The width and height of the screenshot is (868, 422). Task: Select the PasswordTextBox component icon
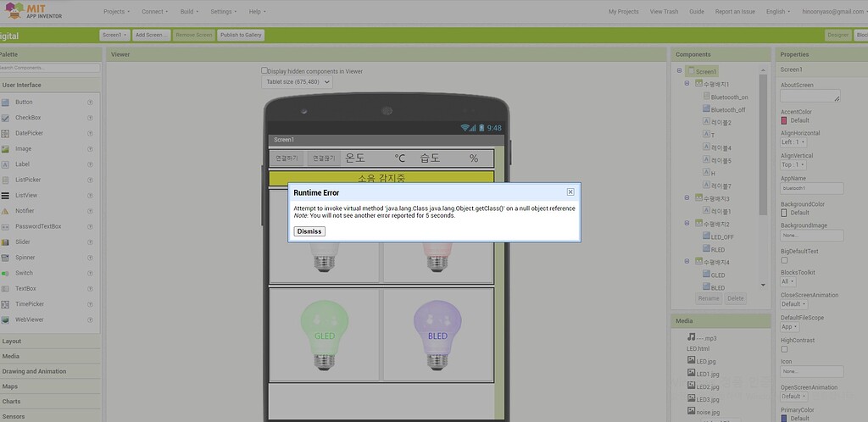click(5, 227)
